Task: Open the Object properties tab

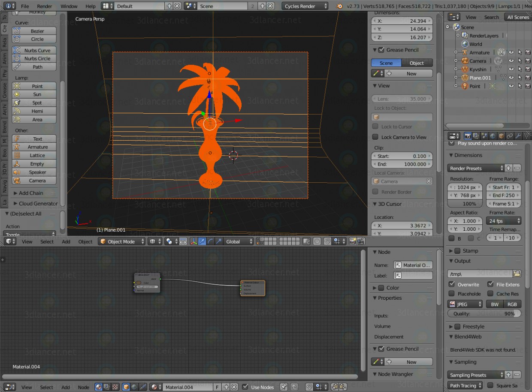Action: [502, 136]
